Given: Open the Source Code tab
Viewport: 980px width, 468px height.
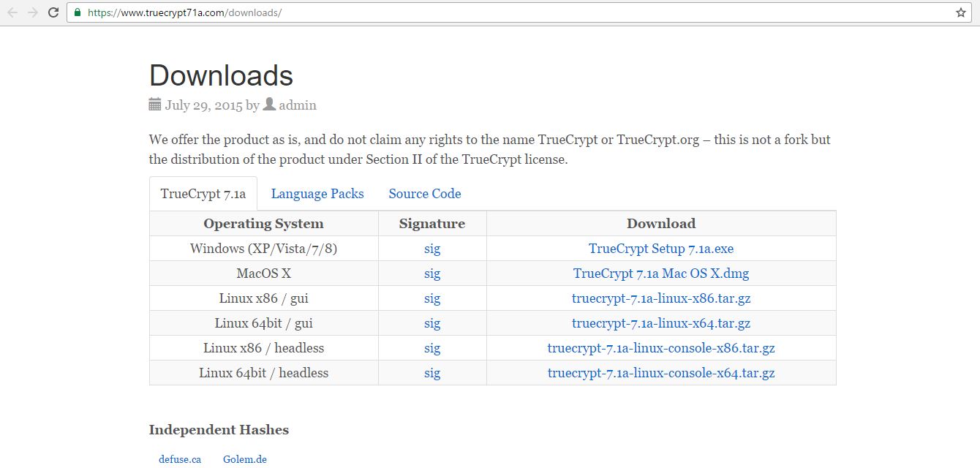Looking at the screenshot, I should pos(425,194).
